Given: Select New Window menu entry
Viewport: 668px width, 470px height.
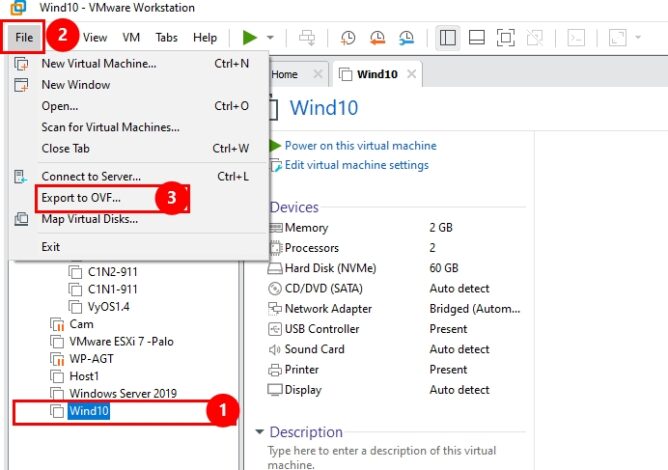Looking at the screenshot, I should (139, 85).
